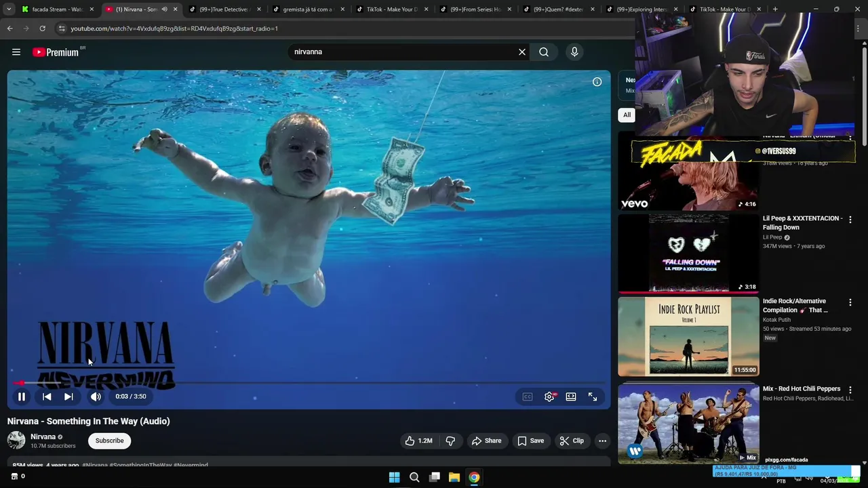
Task: Close the Nirvana YouTube tab
Action: [175, 9]
